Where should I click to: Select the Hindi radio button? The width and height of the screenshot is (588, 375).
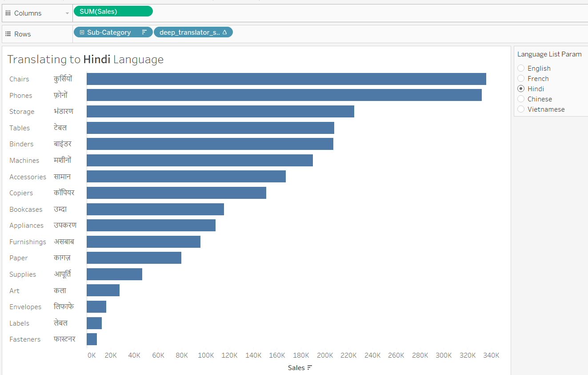click(x=521, y=89)
